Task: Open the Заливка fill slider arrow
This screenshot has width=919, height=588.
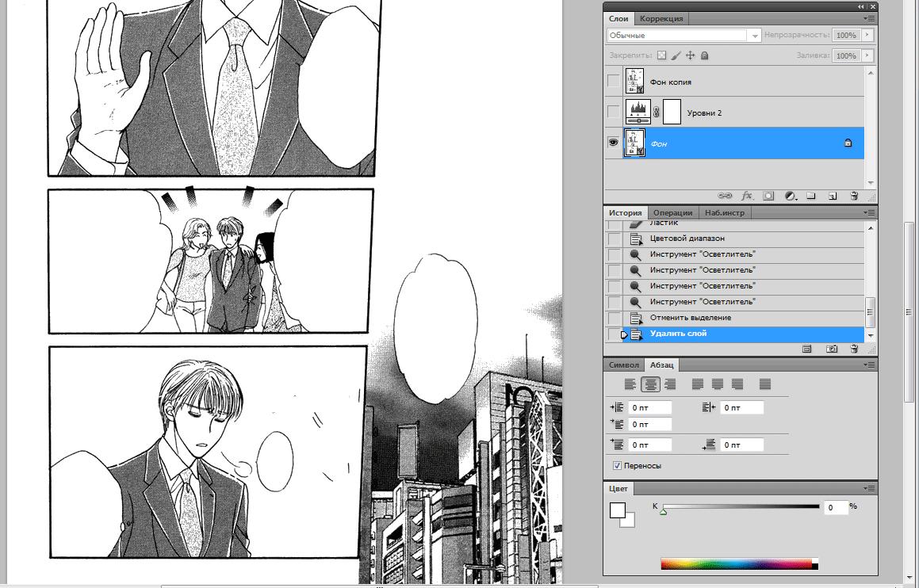Action: [867, 55]
